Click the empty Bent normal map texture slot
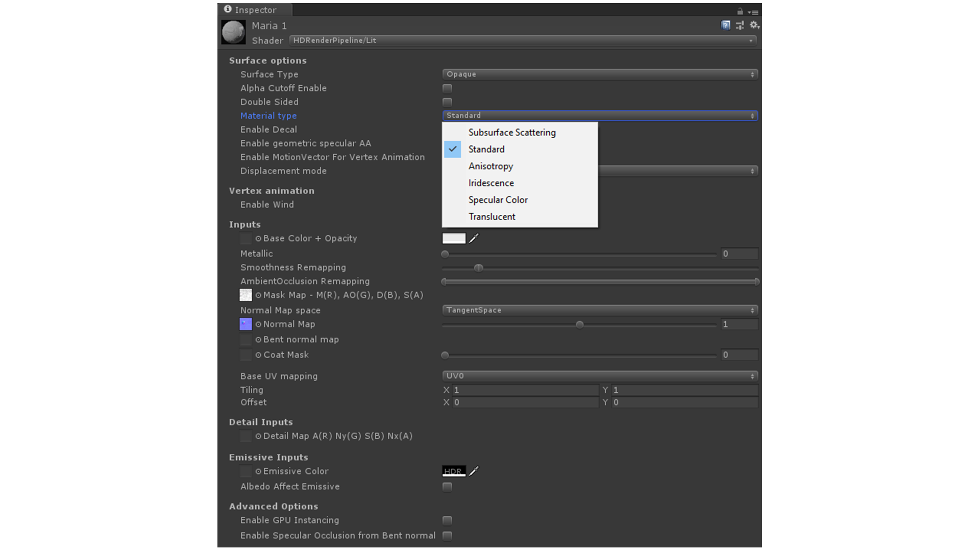The image size is (980, 551). pos(246,339)
